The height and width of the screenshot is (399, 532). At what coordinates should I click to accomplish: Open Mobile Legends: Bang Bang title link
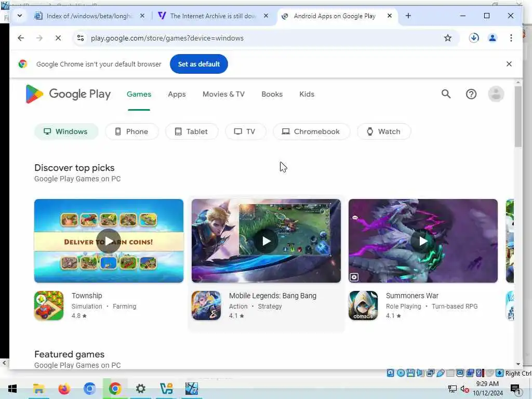tap(272, 296)
